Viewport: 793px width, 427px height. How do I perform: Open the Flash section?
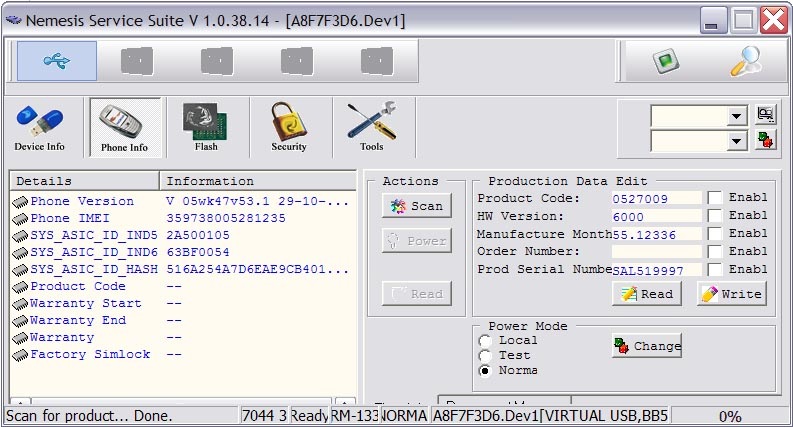pyautogui.click(x=206, y=128)
